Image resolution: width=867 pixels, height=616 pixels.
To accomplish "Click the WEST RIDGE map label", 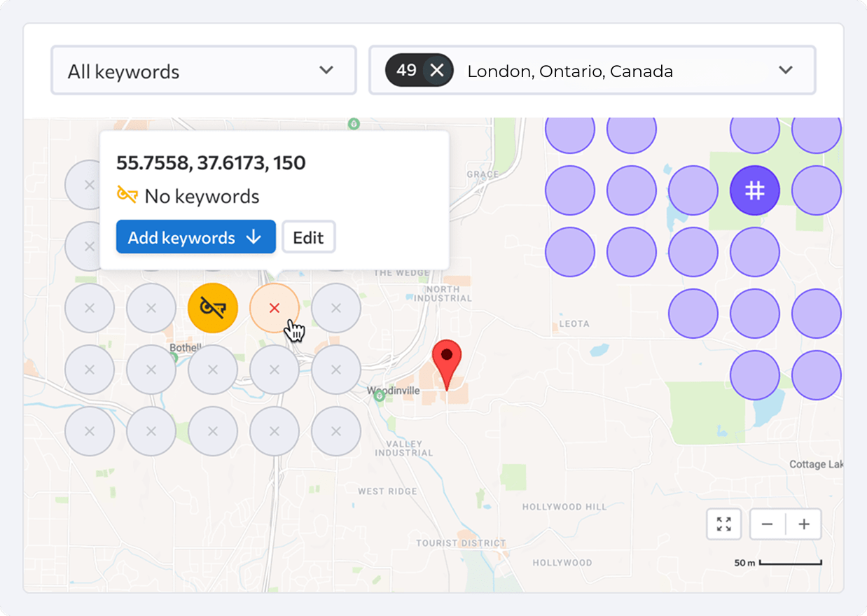I will pyautogui.click(x=387, y=491).
